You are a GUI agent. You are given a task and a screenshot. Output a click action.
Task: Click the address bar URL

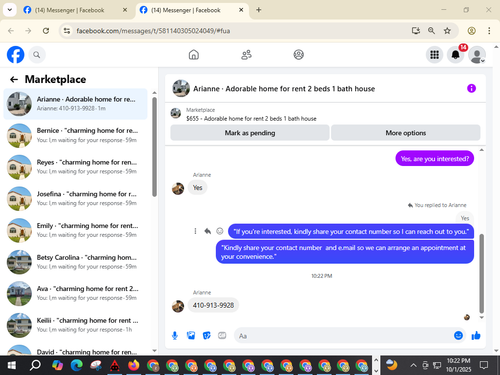tap(153, 31)
